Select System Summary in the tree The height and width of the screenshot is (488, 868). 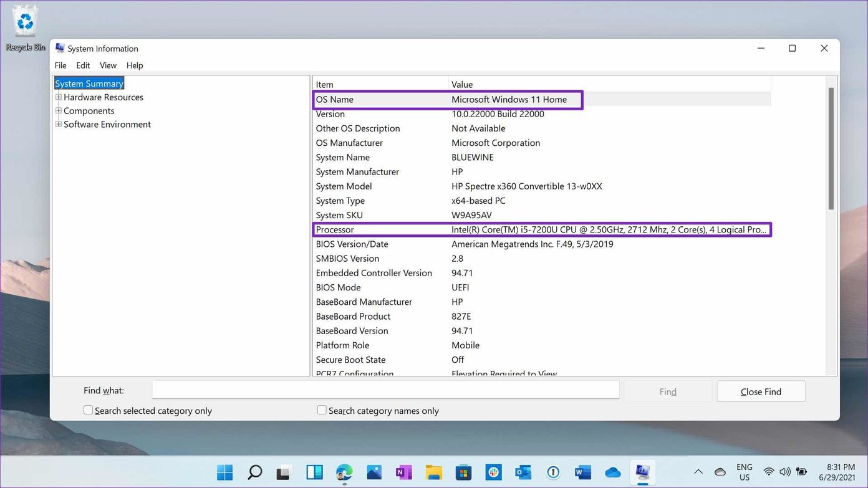pyautogui.click(x=89, y=84)
